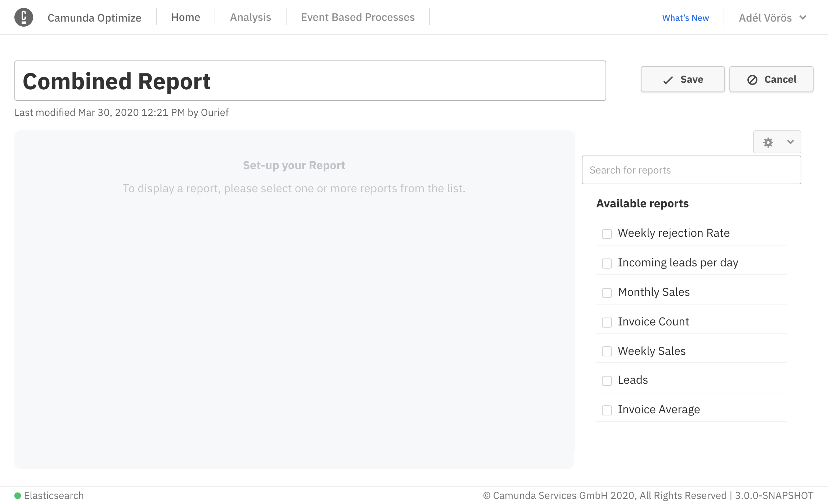This screenshot has height=504, width=828.
Task: Click the checkmark icon on Save
Action: click(x=668, y=80)
